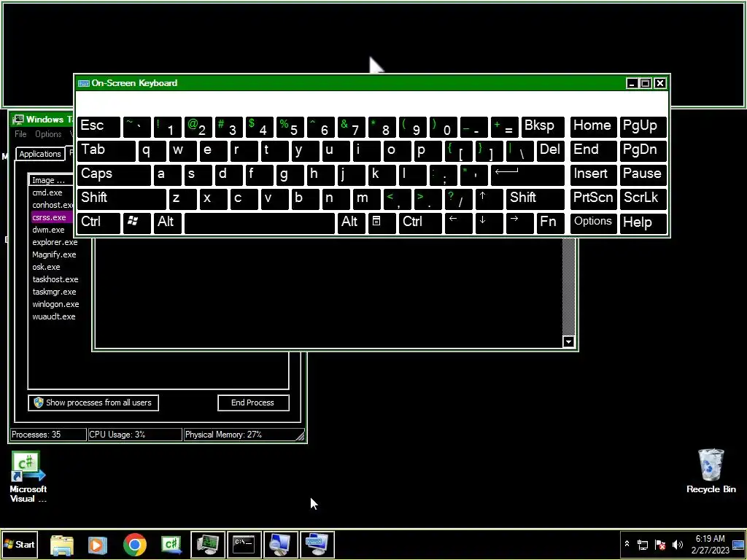
Task: Open Task Manager Options menu
Action: (x=48, y=134)
